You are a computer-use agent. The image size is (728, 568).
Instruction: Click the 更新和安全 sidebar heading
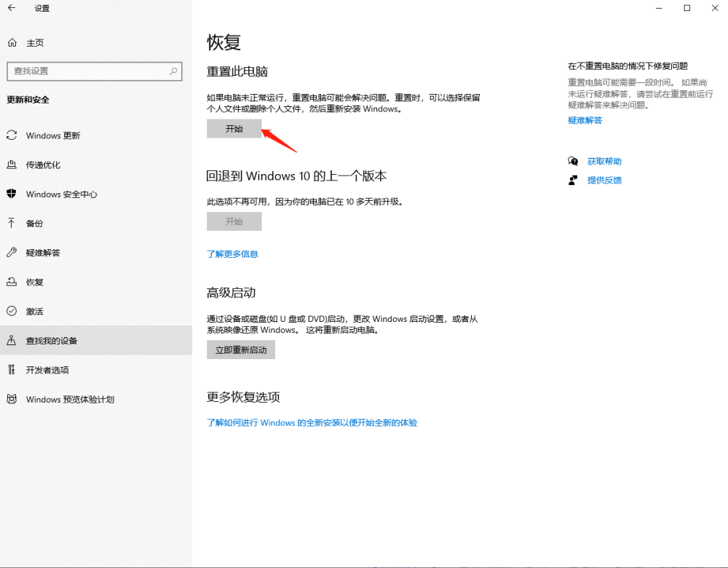pos(28,100)
